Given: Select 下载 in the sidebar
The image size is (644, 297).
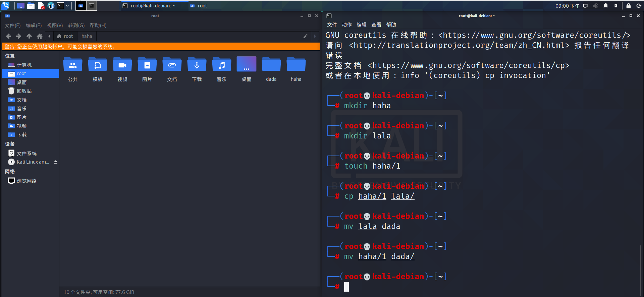Looking at the screenshot, I should [31, 135].
